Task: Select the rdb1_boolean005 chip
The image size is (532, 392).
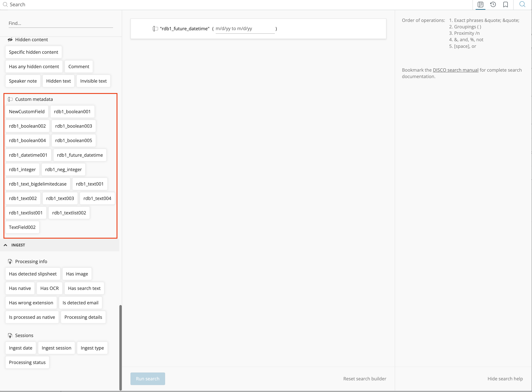Action: pos(74,141)
